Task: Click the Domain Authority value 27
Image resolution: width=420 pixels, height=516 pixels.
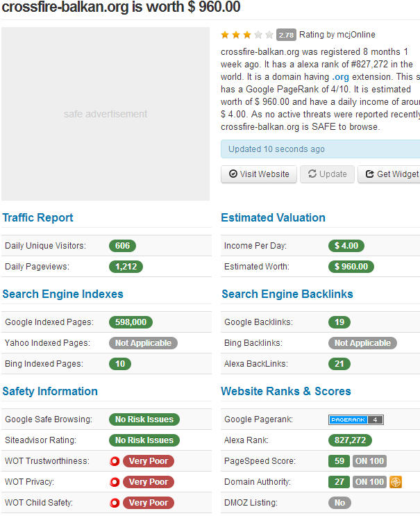Action: point(339,482)
